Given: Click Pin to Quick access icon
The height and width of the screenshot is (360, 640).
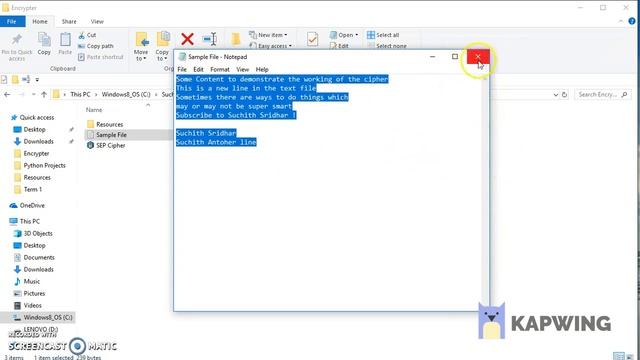Looking at the screenshot, I should pyautogui.click(x=17, y=40).
